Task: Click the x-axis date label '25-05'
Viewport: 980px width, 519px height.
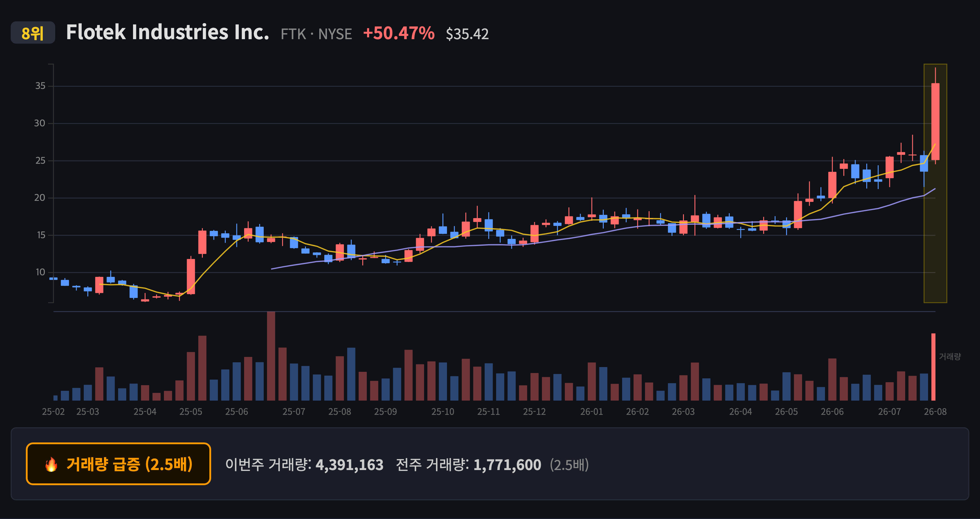Action: coord(191,412)
